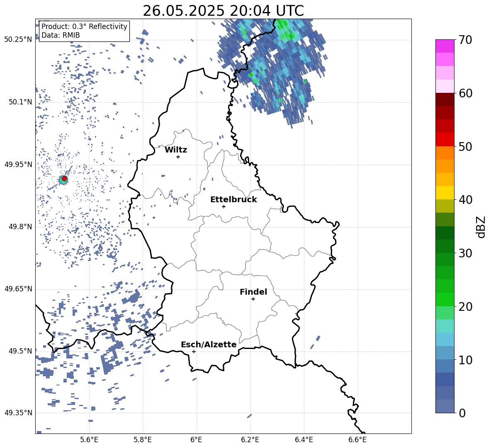This screenshot has height=448, width=491.
Task: Click the magenta top colorbar swatch
Action: pyautogui.click(x=445, y=46)
